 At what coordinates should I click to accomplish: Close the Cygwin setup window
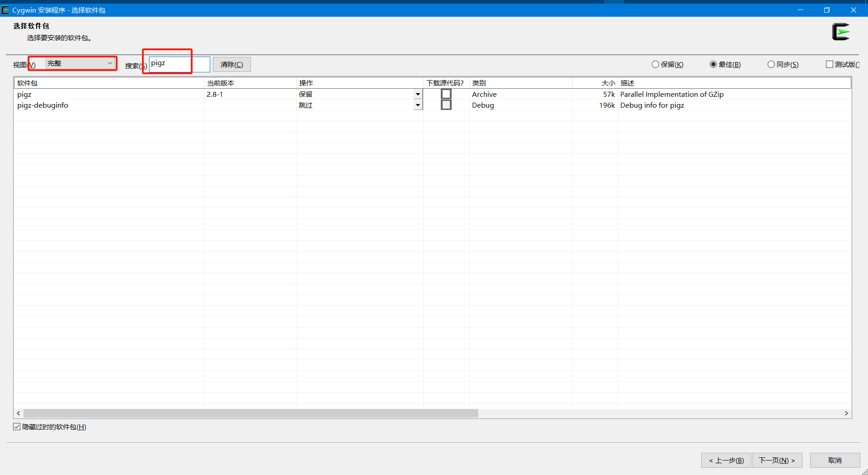pyautogui.click(x=854, y=10)
